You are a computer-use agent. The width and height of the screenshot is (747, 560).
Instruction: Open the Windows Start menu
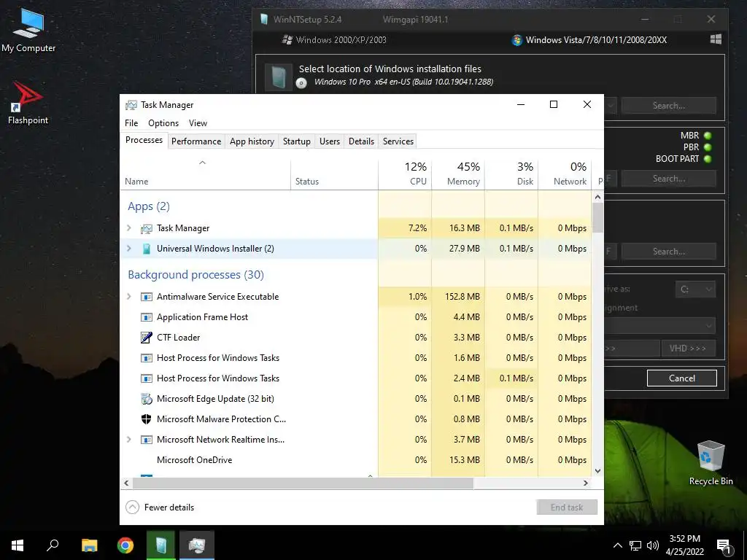[x=18, y=545]
